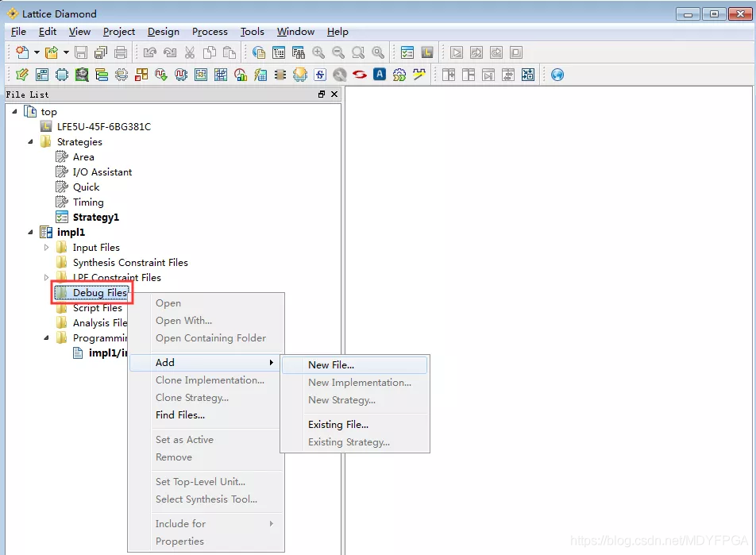
Task: Click the Open folder toolbar icon
Action: click(x=52, y=52)
